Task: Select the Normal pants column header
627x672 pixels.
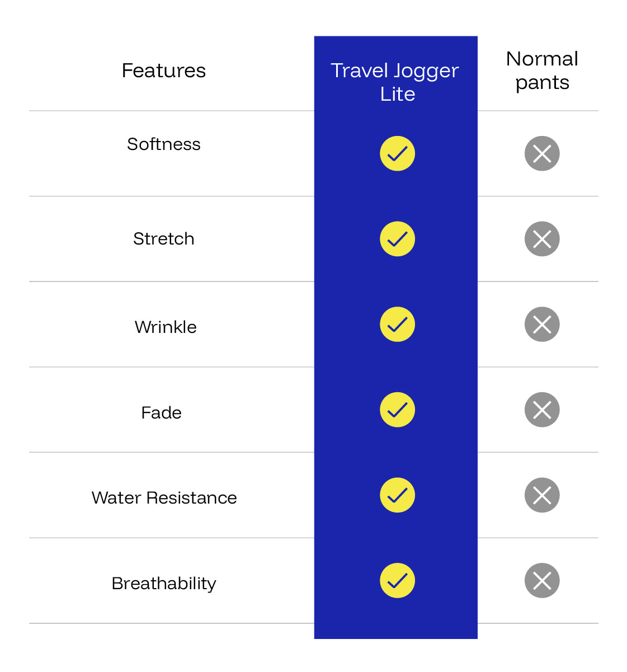Action: [542, 71]
